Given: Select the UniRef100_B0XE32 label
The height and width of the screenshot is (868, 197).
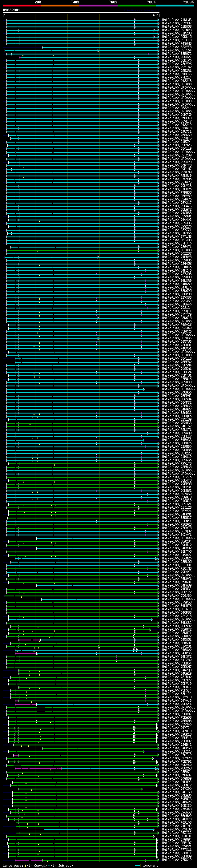Looking at the screenshot, I should click(x=177, y=829).
